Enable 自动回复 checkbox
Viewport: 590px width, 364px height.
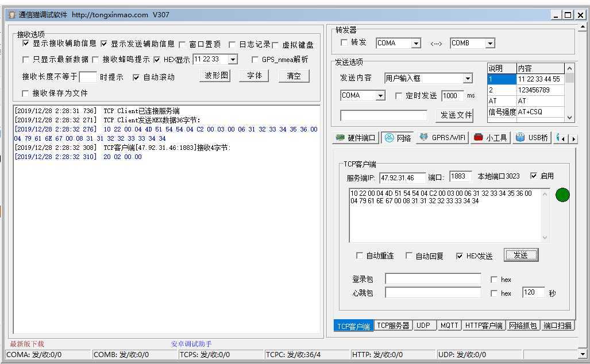click(408, 255)
